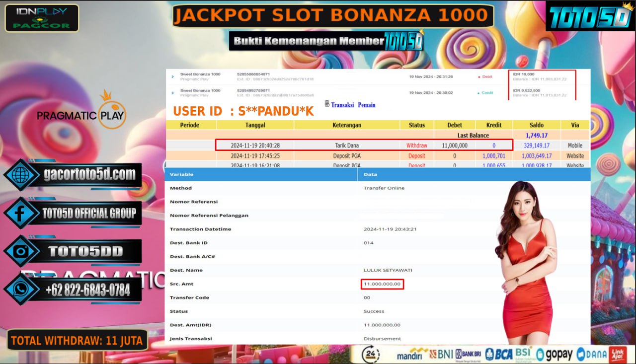
Task: Click the Src. Amt value 11.000.000.00
Action: (x=382, y=284)
